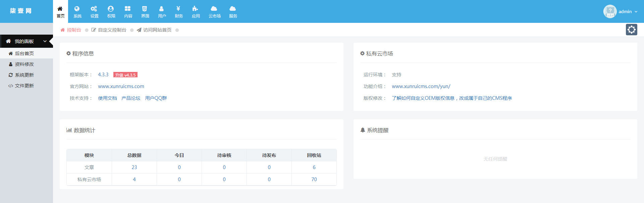Viewport: 644px width, 203px height.
Task: Click the house icon beside 后台首页
Action: click(11, 53)
